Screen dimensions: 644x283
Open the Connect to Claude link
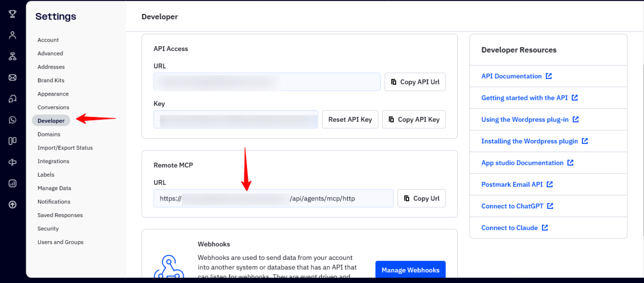click(509, 228)
